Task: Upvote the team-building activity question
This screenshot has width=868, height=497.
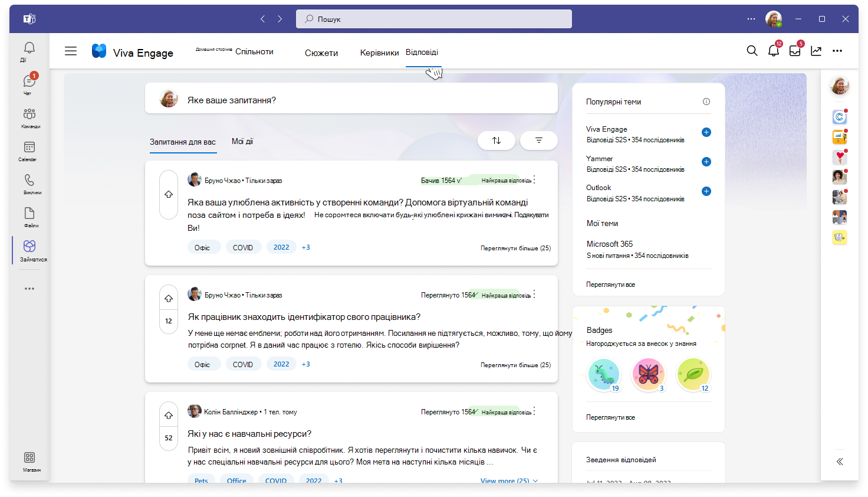Action: click(x=169, y=194)
